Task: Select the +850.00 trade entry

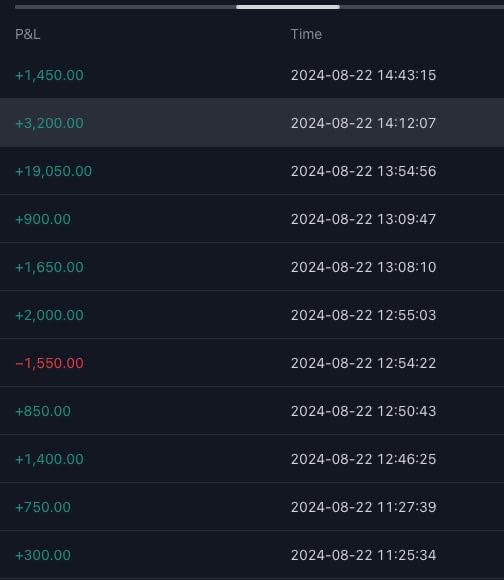Action: click(252, 411)
